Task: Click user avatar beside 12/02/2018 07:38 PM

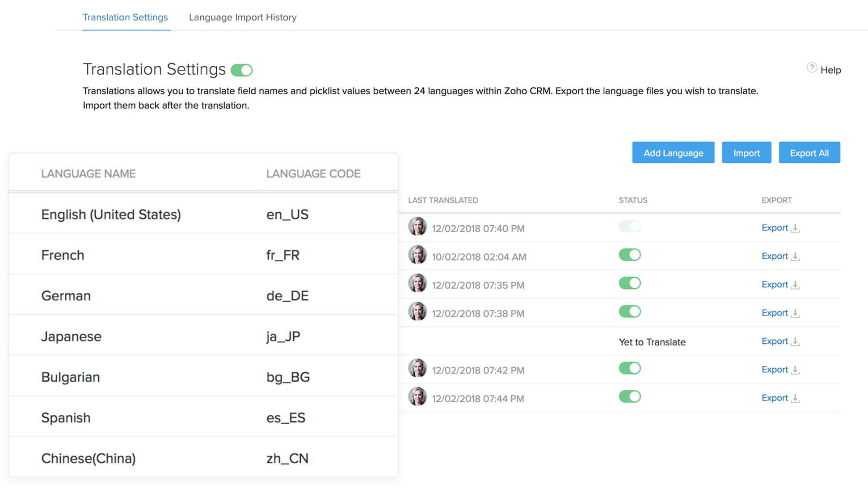Action: coord(417,311)
